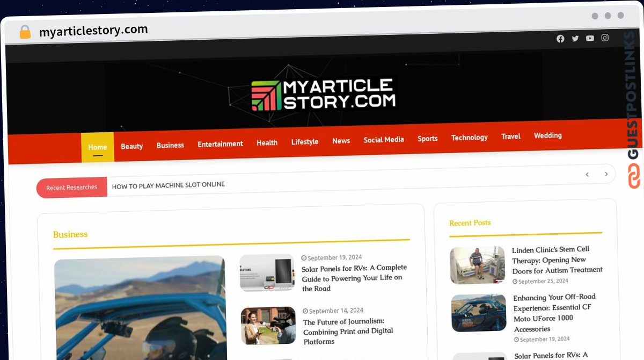Click the MyArticleStory.com logo
The image size is (644, 360).
tap(324, 95)
